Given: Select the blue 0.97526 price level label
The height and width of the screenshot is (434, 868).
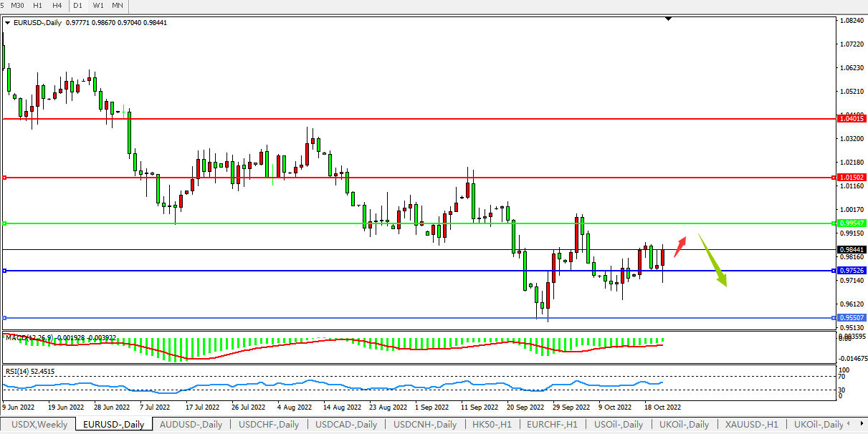Looking at the screenshot, I should pos(852,271).
